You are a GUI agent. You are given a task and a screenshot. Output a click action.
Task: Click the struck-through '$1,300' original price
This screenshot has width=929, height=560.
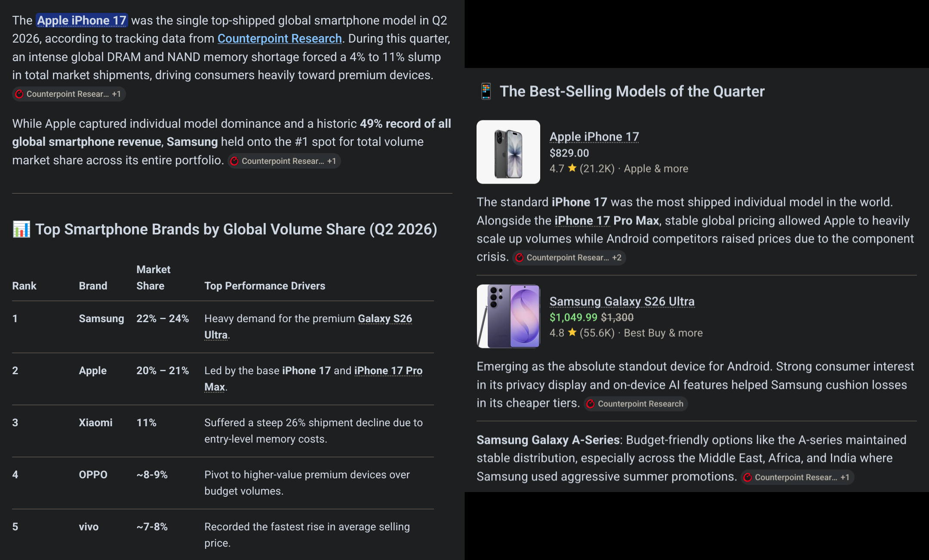[617, 317]
